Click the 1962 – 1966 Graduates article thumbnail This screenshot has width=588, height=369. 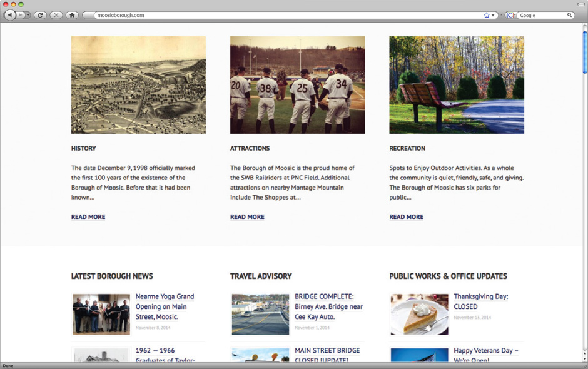101,355
